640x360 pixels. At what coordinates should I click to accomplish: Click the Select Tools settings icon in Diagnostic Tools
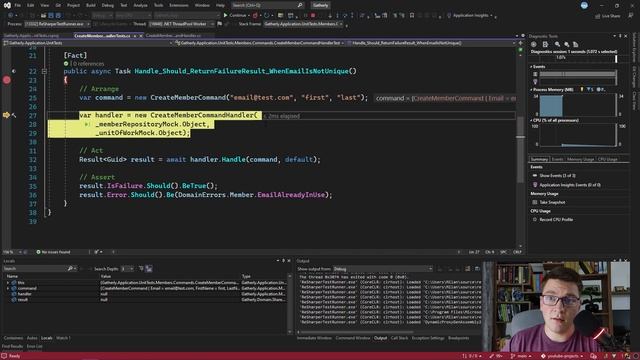[x=533, y=44]
